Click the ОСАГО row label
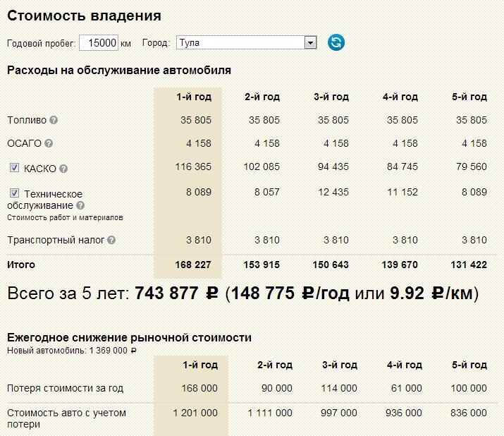The width and height of the screenshot is (504, 436). pyautogui.click(x=25, y=143)
